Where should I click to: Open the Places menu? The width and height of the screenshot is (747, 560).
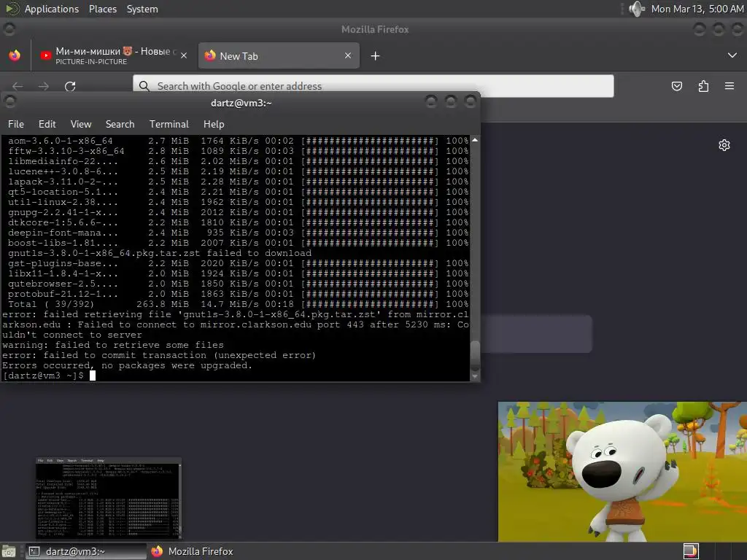(x=102, y=9)
